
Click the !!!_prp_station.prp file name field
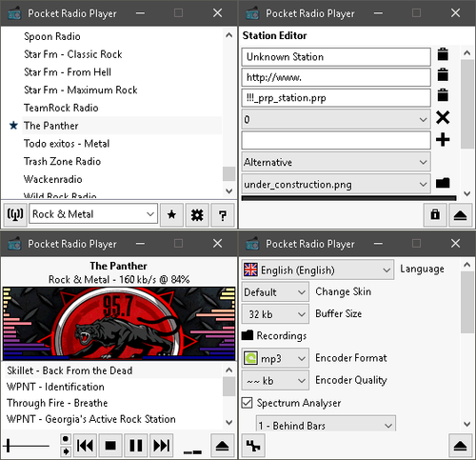336,97
